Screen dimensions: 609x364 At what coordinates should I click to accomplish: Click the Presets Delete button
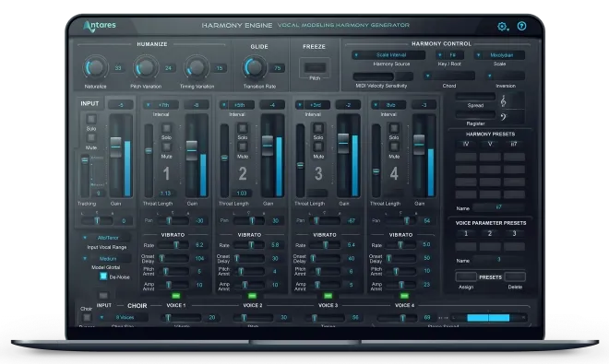click(515, 276)
